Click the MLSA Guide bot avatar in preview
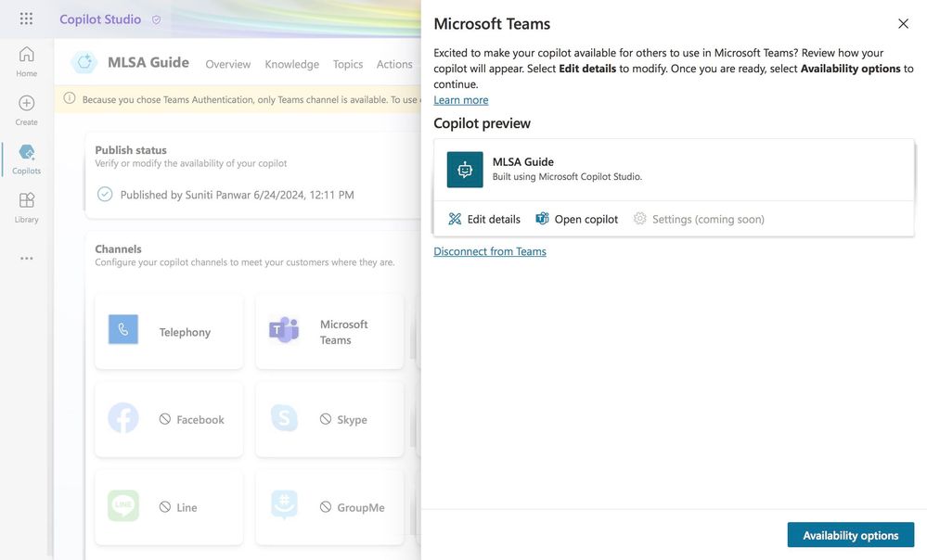The width and height of the screenshot is (927, 560). (465, 170)
